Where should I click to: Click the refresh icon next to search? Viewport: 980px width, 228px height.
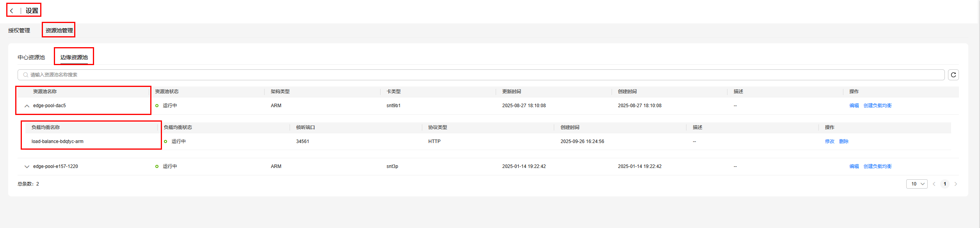point(953,75)
